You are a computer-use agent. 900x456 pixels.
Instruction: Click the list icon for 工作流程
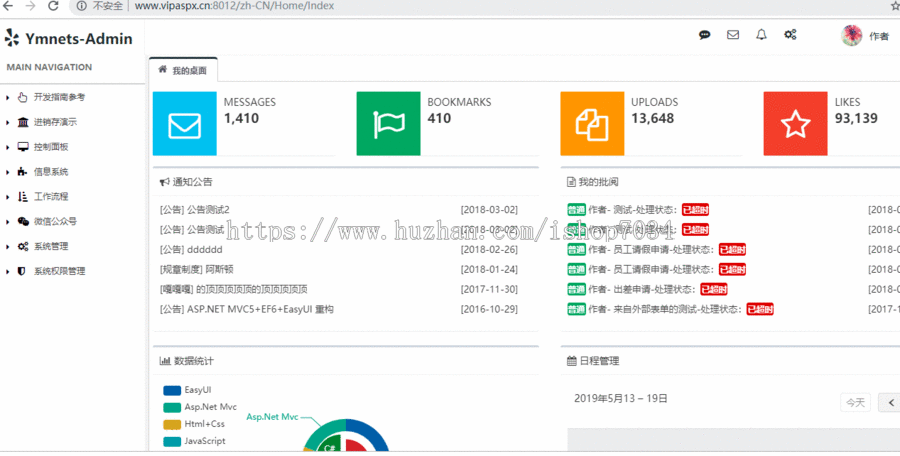[22, 196]
